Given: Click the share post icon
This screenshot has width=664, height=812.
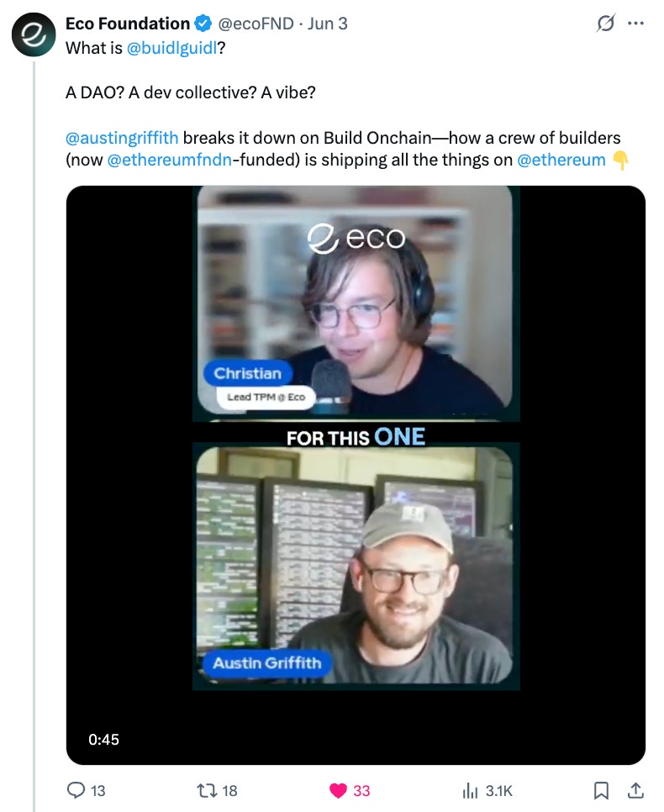Looking at the screenshot, I should click(x=635, y=790).
